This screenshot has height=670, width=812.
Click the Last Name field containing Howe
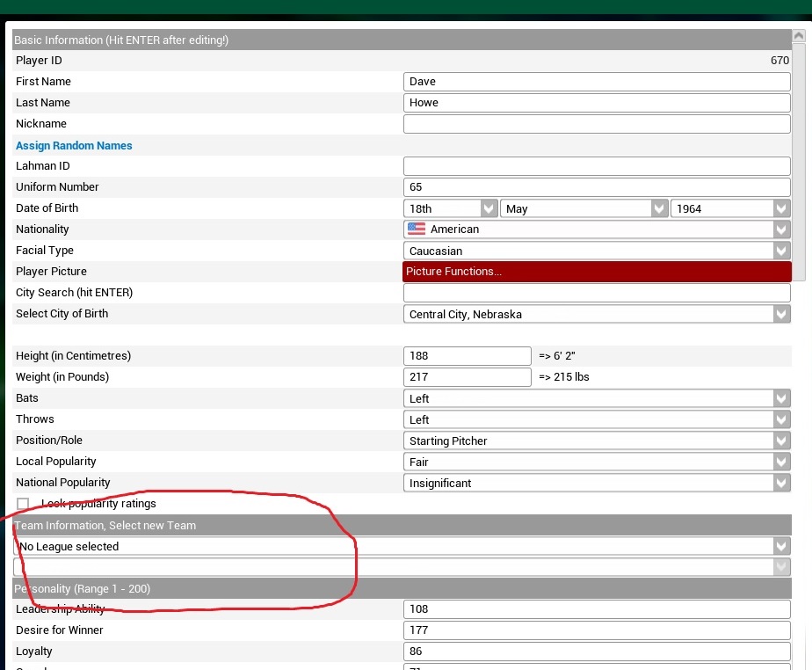tap(597, 103)
